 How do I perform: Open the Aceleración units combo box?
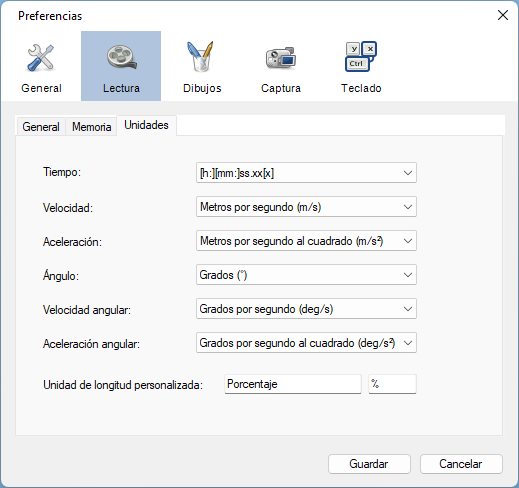pyautogui.click(x=306, y=241)
